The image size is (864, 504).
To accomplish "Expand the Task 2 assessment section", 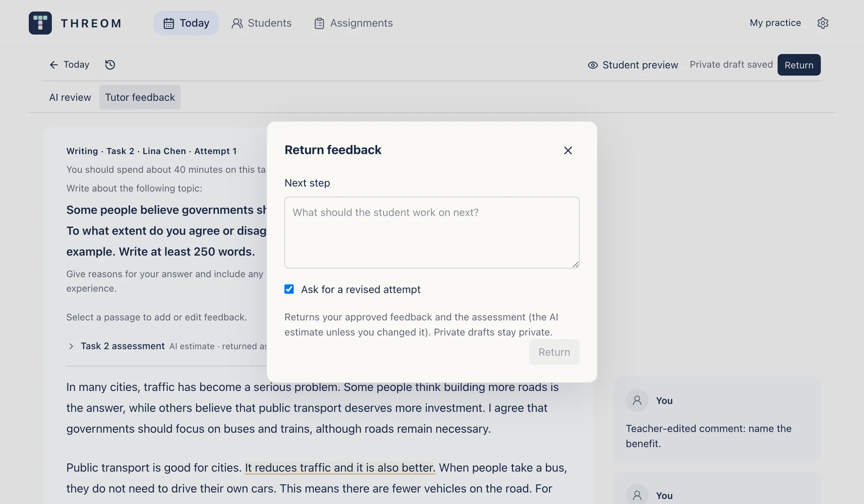I will point(71,346).
